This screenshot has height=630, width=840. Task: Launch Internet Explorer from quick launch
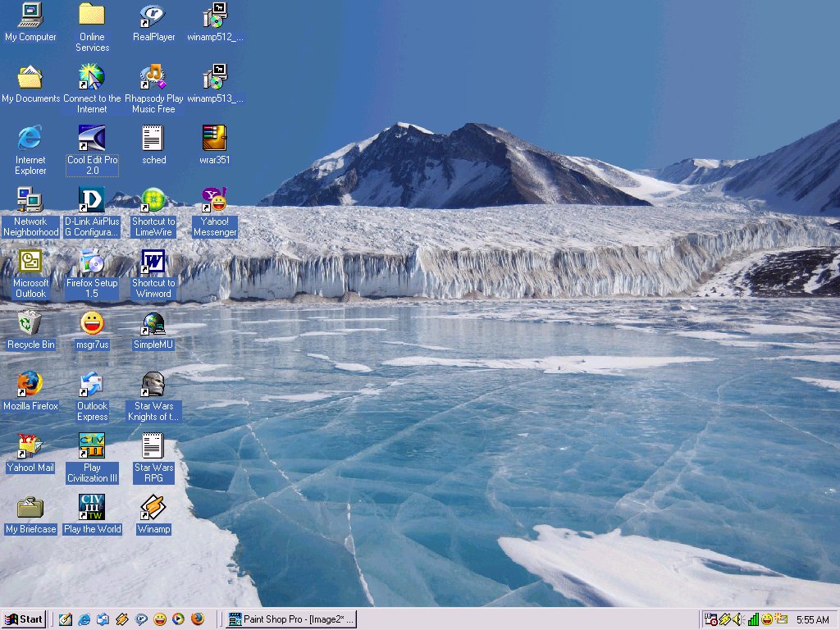[84, 619]
